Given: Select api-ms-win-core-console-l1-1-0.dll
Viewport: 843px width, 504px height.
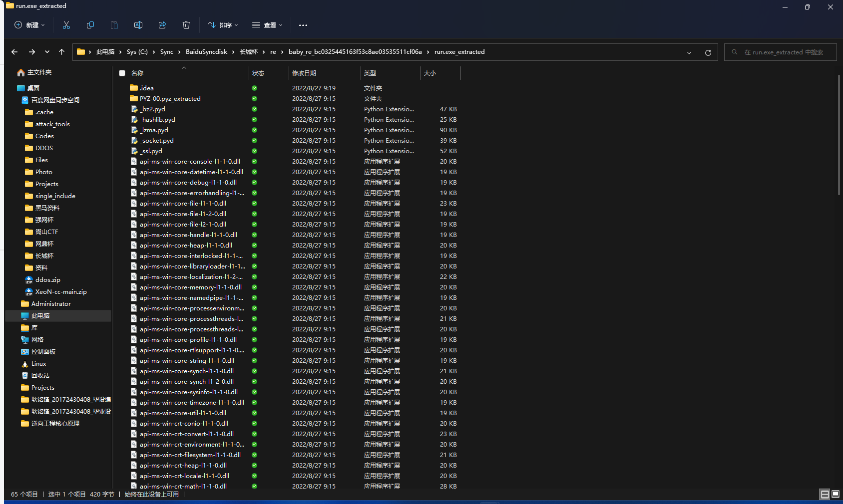Looking at the screenshot, I should (x=190, y=161).
